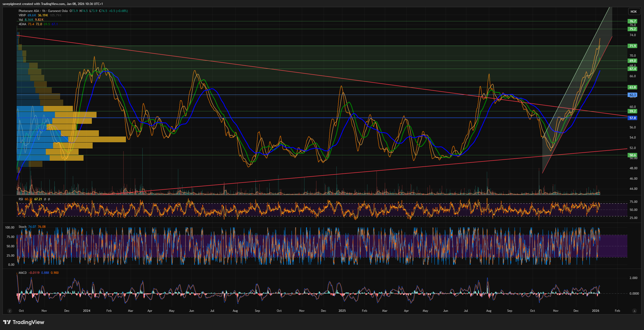Click the Z timezone icon at bottom-left

(x=10, y=311)
